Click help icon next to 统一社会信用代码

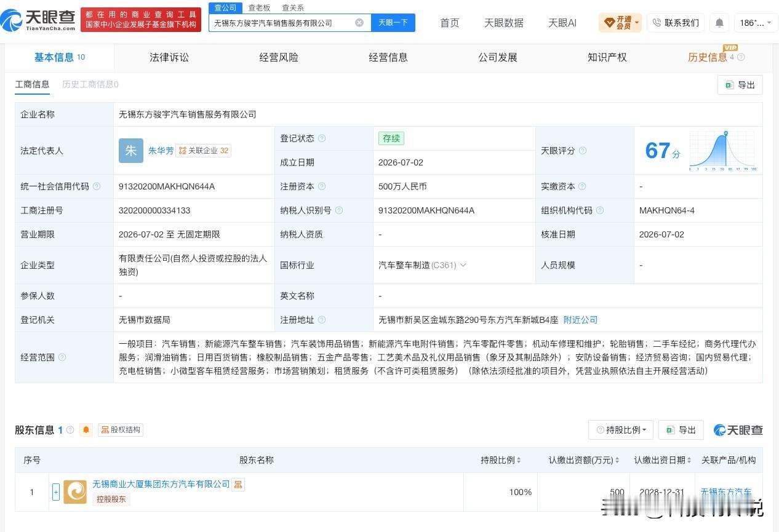coord(97,186)
